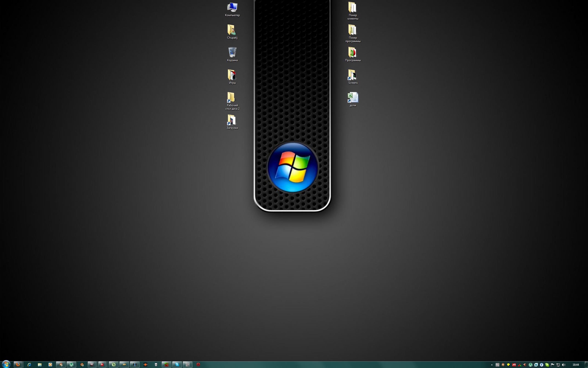Select the Программы folder icon

click(353, 55)
